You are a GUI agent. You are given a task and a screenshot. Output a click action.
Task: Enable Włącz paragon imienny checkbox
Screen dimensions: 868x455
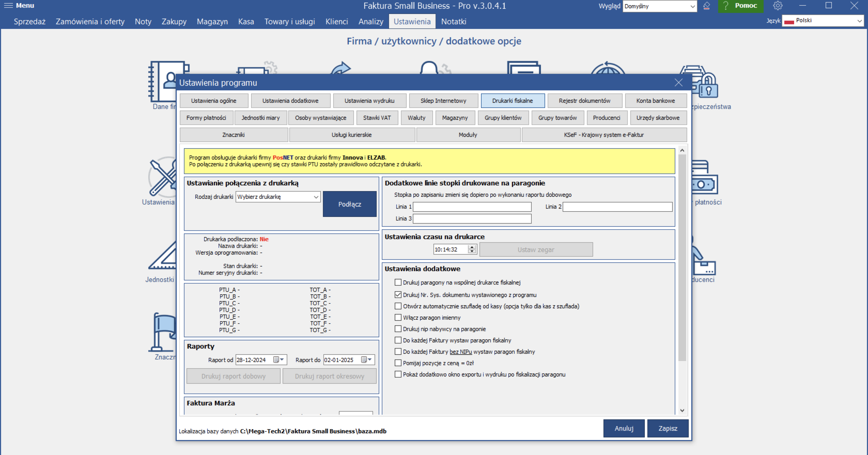(398, 317)
